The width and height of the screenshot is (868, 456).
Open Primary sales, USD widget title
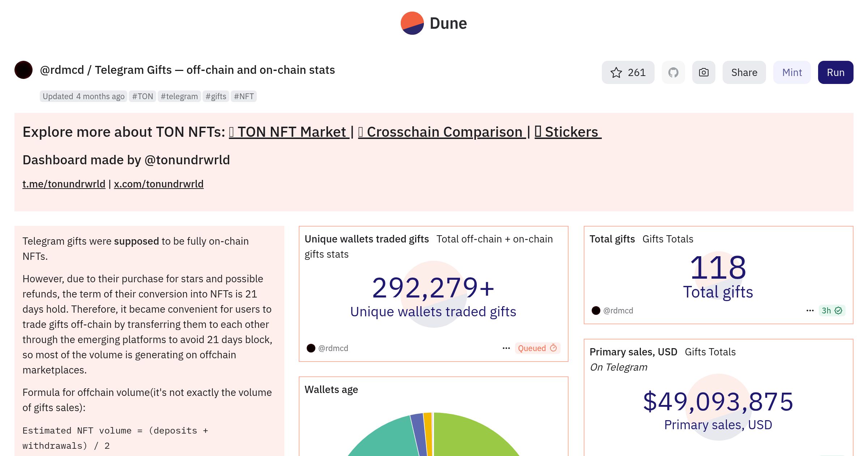pyautogui.click(x=633, y=352)
